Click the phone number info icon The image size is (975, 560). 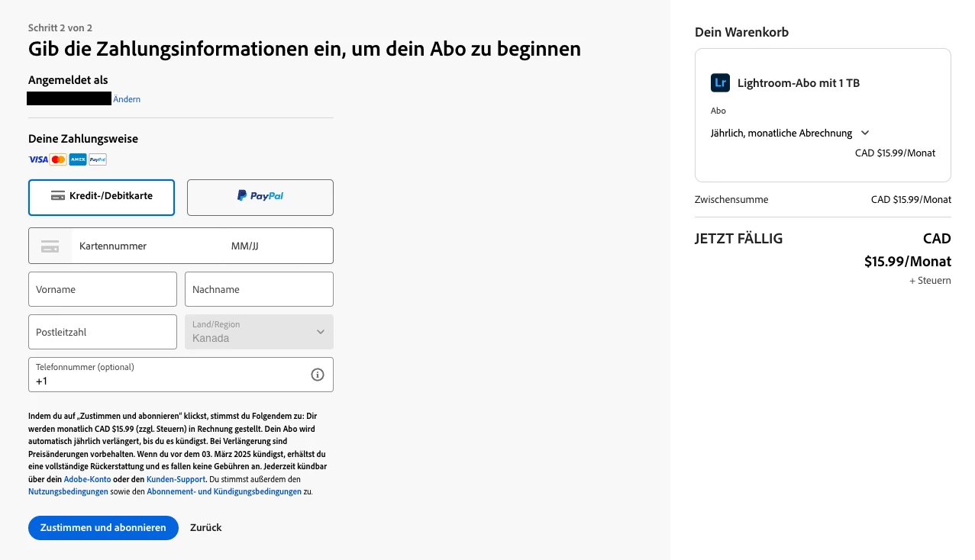pos(318,375)
